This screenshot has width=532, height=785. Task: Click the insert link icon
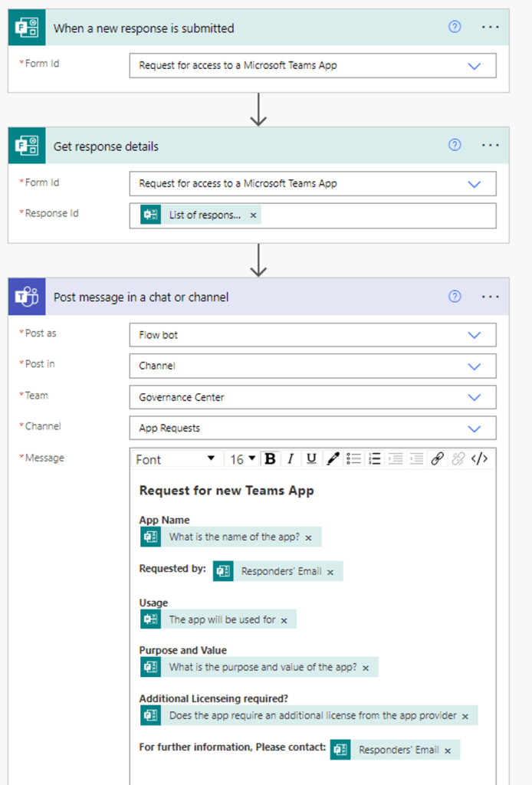pos(437,458)
